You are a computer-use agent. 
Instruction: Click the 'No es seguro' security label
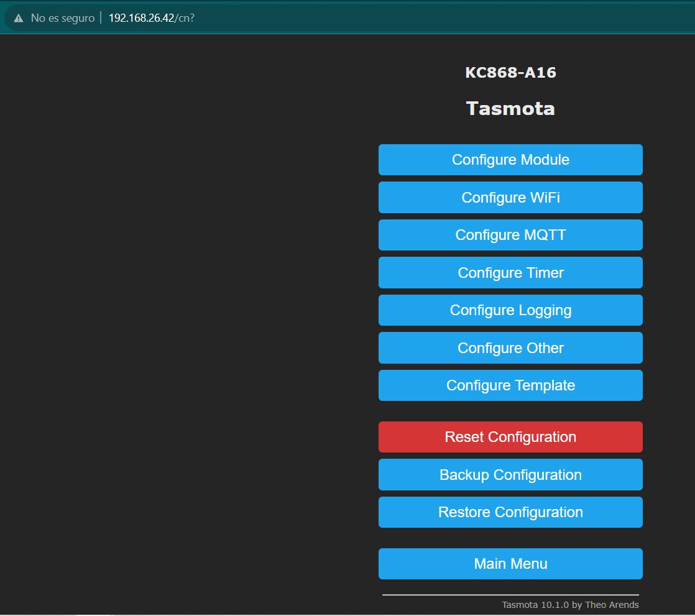(x=62, y=18)
